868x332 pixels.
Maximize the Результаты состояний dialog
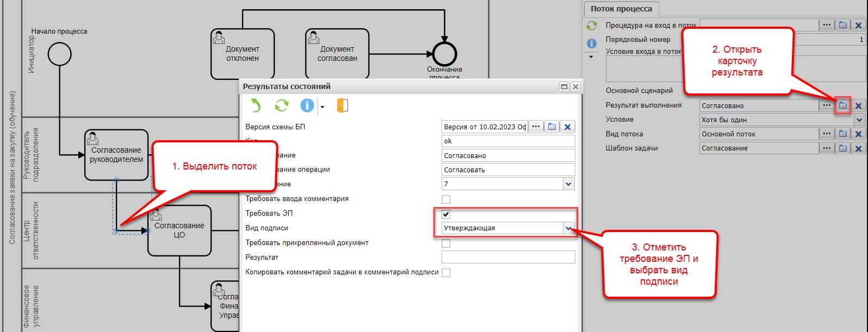click(564, 87)
